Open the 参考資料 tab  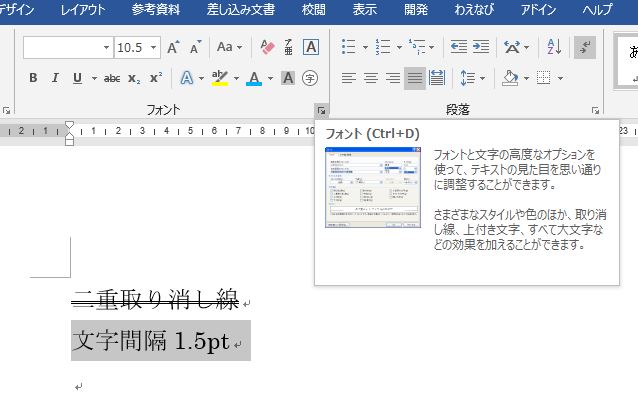tap(156, 9)
